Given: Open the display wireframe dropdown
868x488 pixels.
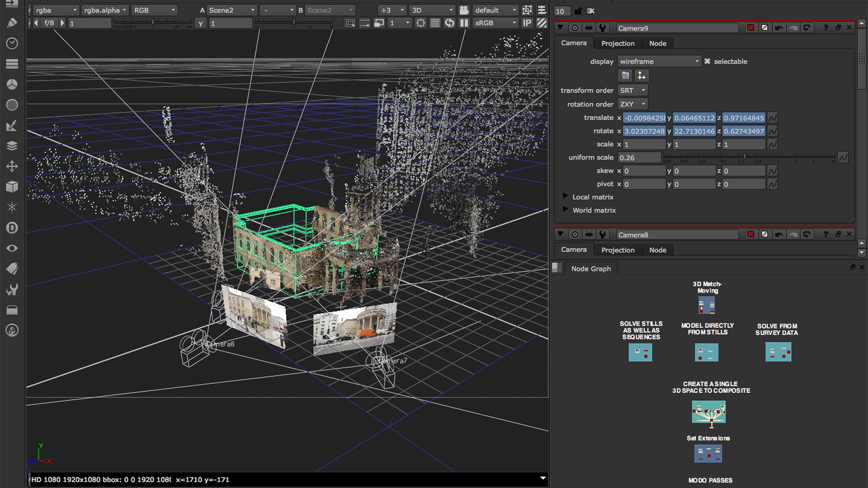Looking at the screenshot, I should (659, 61).
